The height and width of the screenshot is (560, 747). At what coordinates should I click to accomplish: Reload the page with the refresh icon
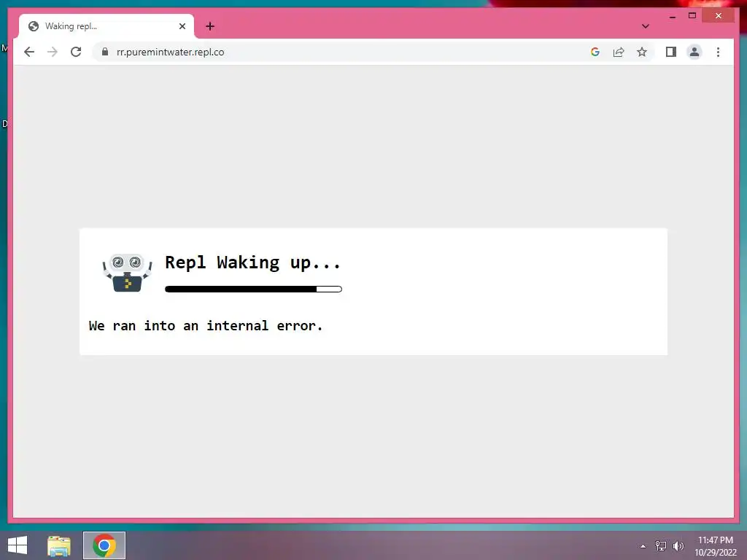click(x=76, y=52)
